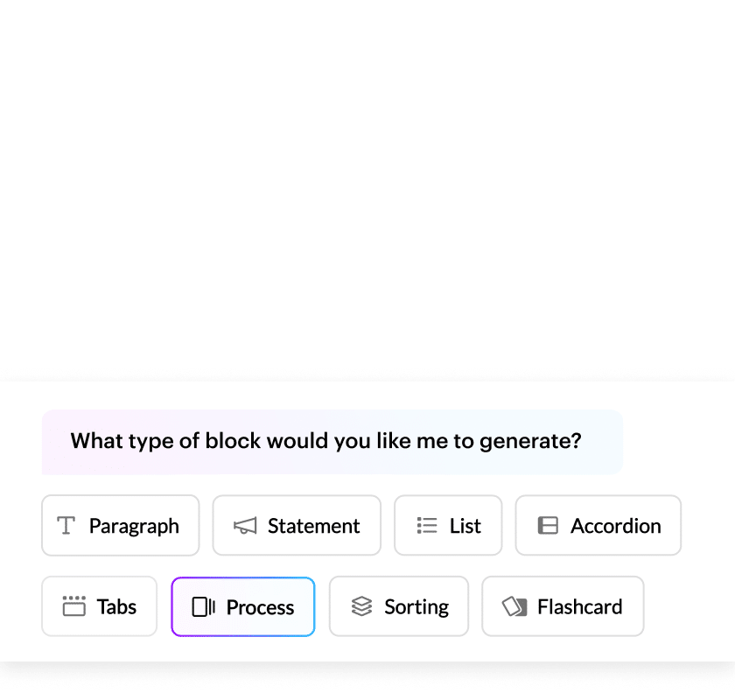Select the List block label
The image size is (735, 700).
pos(465,526)
